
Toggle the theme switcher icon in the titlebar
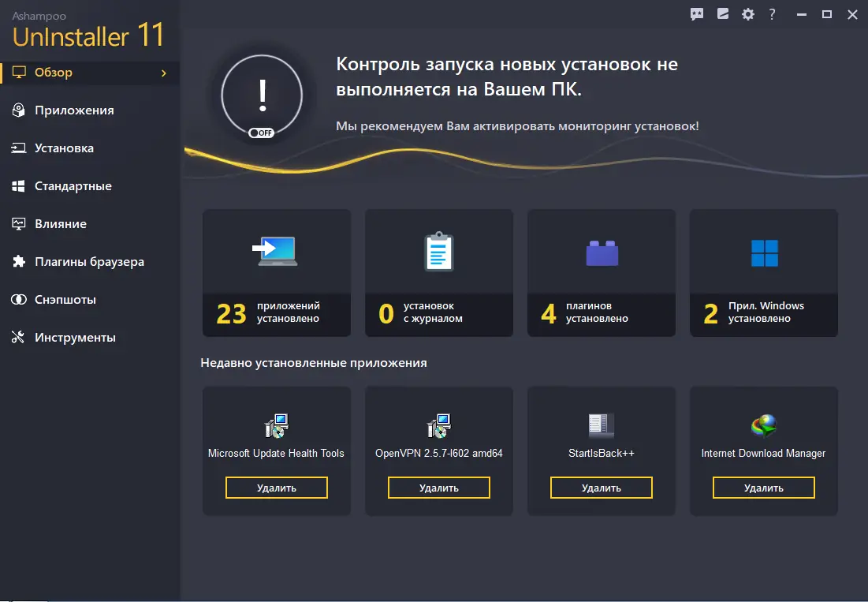722,14
